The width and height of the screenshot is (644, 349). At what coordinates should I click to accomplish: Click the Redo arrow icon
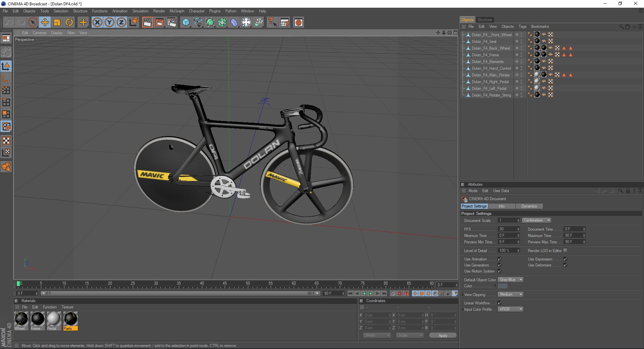[x=20, y=22]
